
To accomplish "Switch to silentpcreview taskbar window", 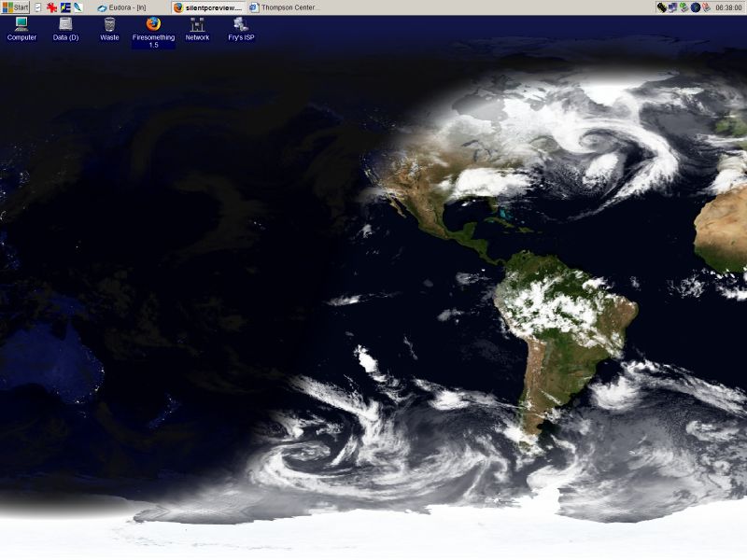I will click(207, 7).
